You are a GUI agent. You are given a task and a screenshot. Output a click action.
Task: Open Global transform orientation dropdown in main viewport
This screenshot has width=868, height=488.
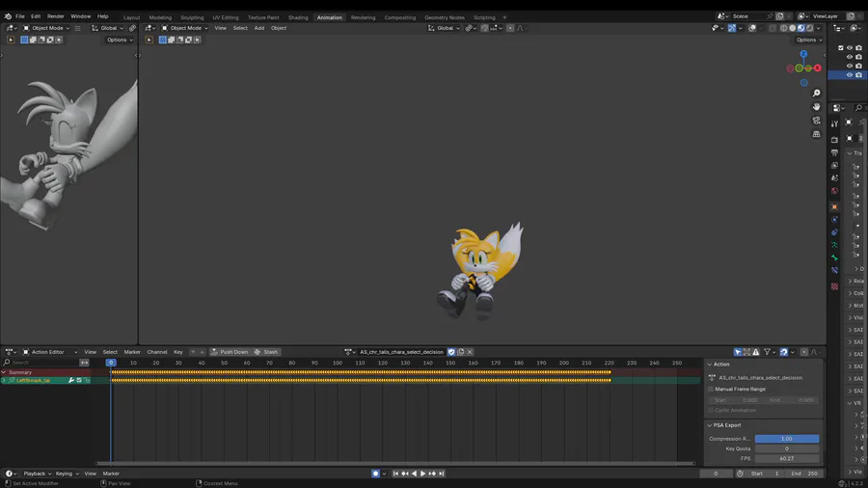tap(445, 28)
